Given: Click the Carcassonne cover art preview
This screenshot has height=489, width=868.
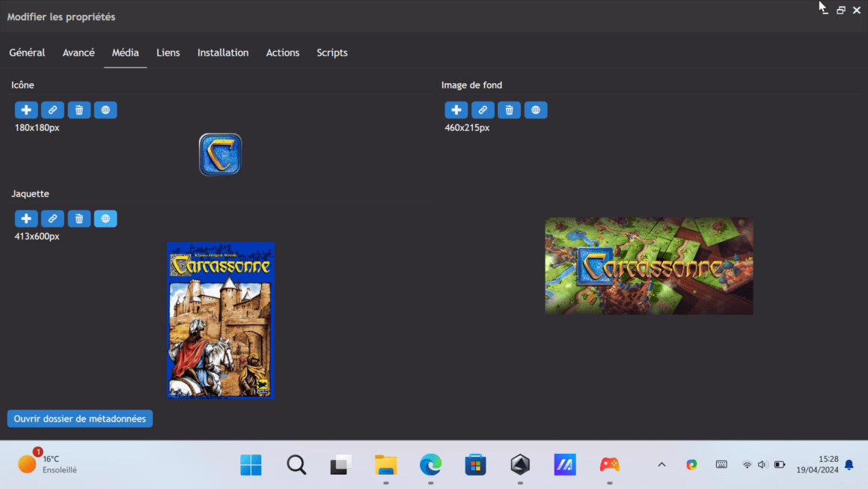Looking at the screenshot, I should click(x=220, y=320).
